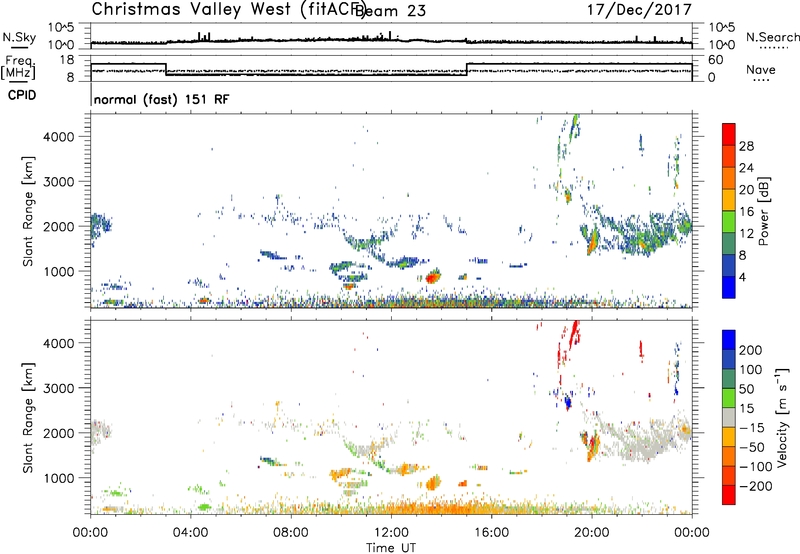The width and height of the screenshot is (800, 554).
Task: Click the 'N.Sky' axis label
Action: point(19,37)
